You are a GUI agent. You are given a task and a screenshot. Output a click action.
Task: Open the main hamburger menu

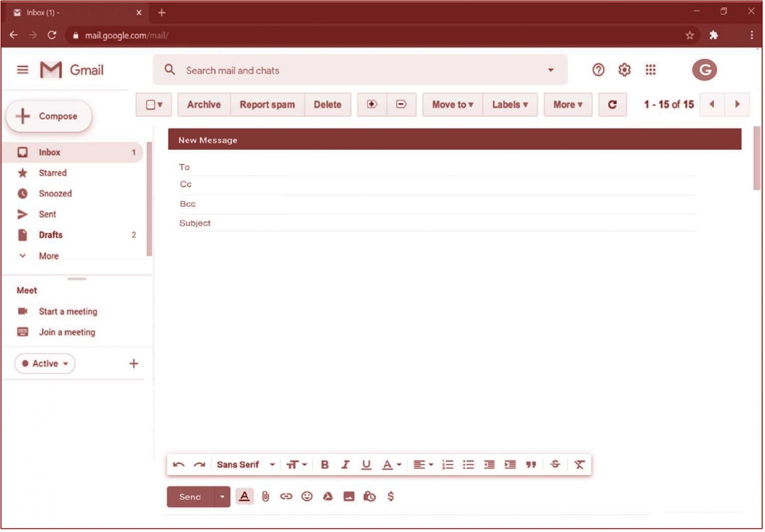(x=22, y=70)
